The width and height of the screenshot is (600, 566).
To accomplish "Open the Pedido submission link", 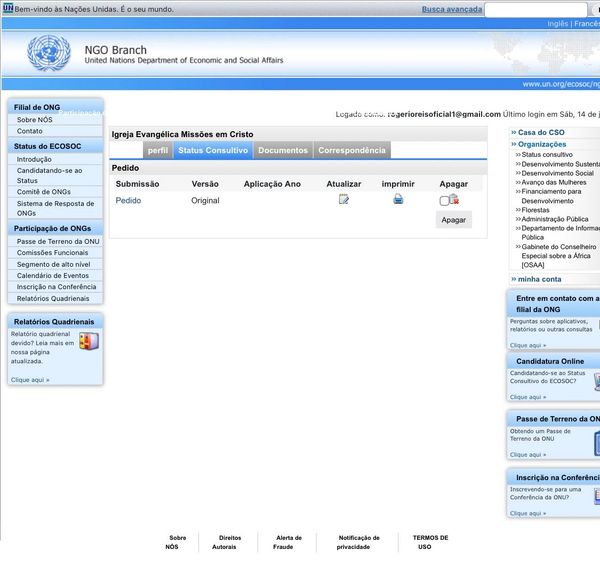I will click(128, 201).
